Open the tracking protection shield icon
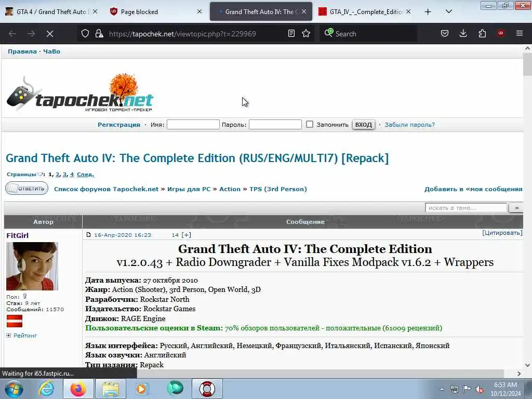 [x=85, y=33]
